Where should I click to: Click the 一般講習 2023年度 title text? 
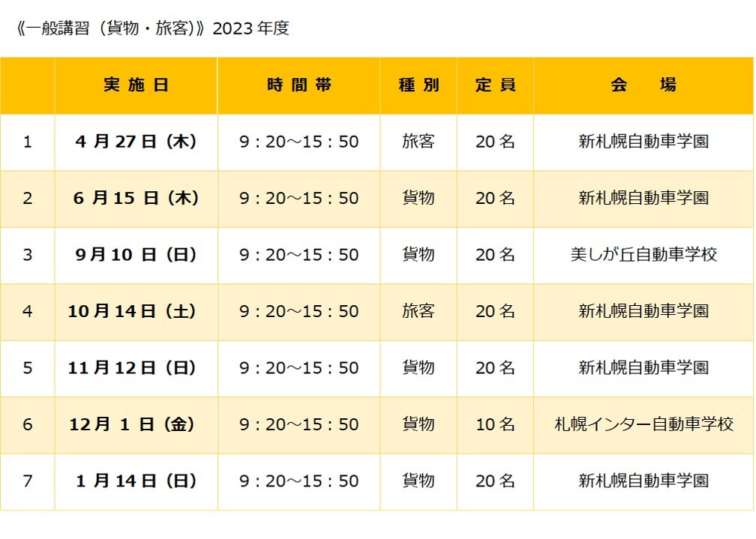pos(152,28)
